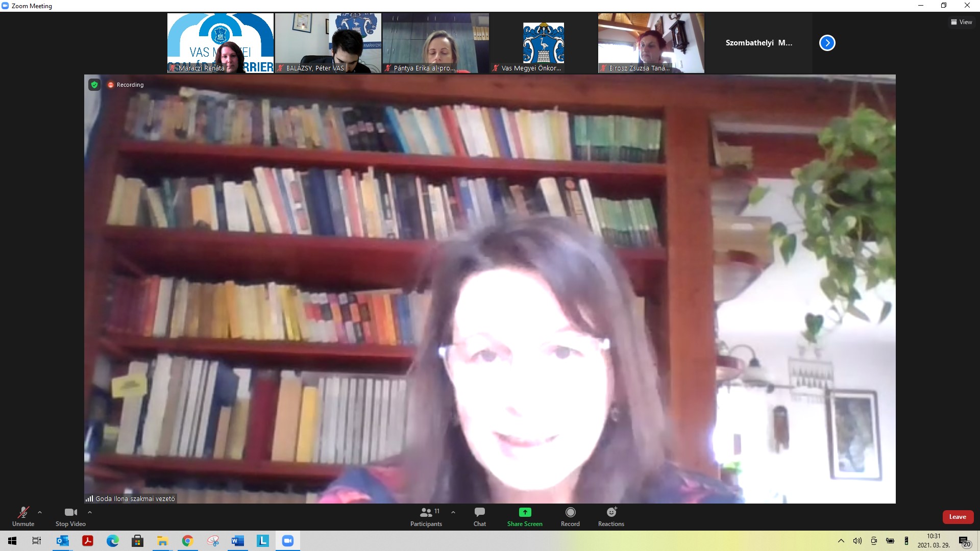
Task: Stop the video camera
Action: 70,516
